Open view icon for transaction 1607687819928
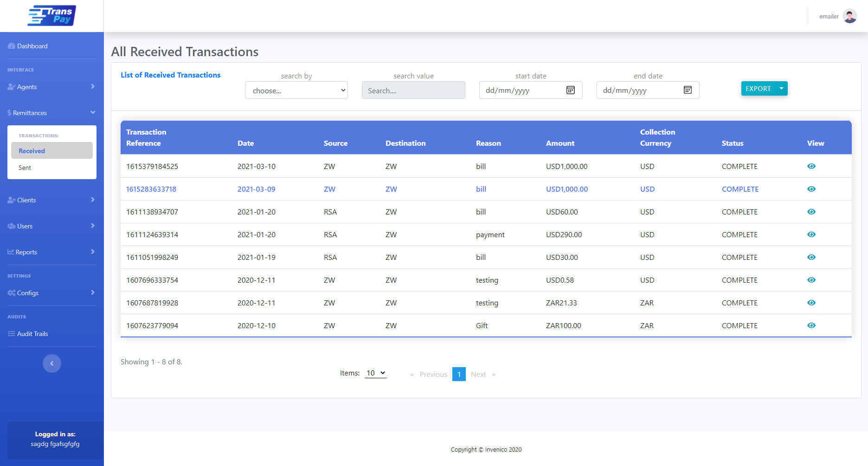Screen dimensions: 868x466 click(811, 303)
